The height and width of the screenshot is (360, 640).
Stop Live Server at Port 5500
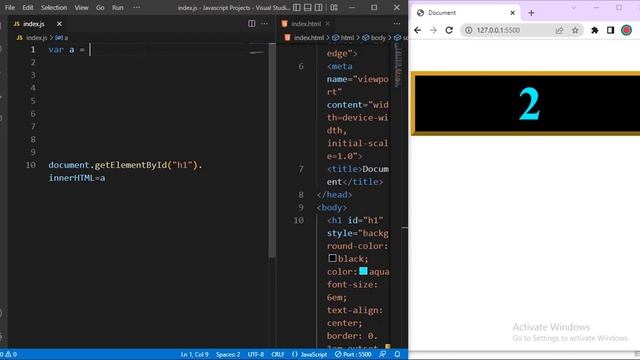(353, 354)
